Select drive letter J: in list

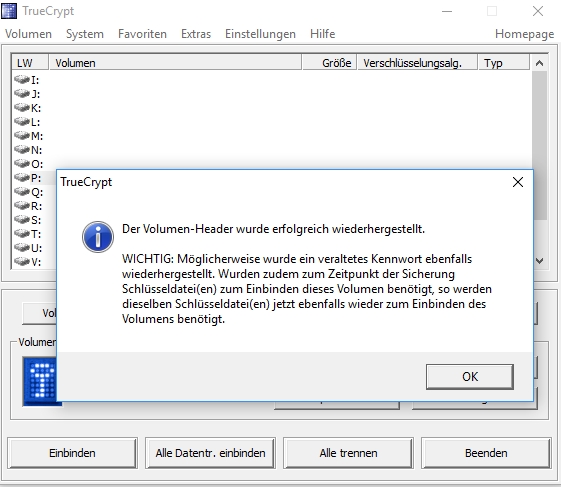click(x=27, y=94)
